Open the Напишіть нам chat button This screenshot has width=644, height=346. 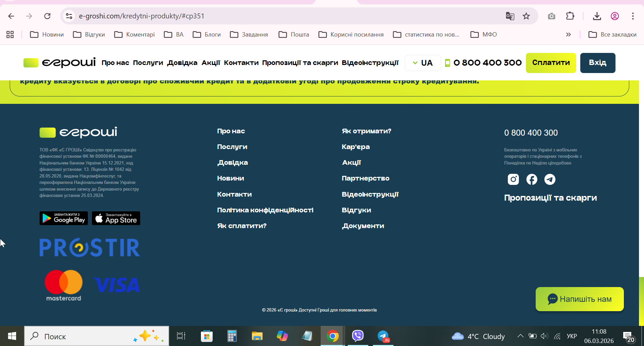click(x=580, y=299)
